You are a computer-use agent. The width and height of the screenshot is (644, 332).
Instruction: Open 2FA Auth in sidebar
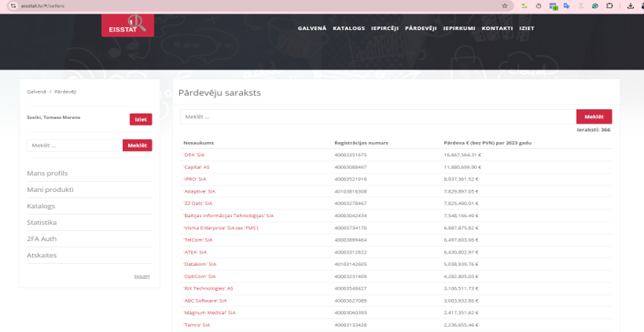click(x=42, y=239)
